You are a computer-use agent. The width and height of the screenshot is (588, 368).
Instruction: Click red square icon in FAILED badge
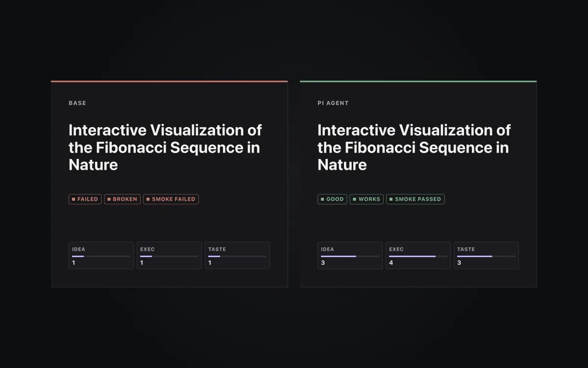pos(73,199)
